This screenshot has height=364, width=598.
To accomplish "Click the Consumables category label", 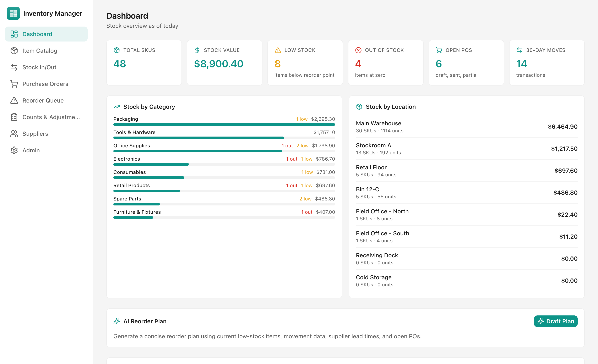I will [130, 172].
